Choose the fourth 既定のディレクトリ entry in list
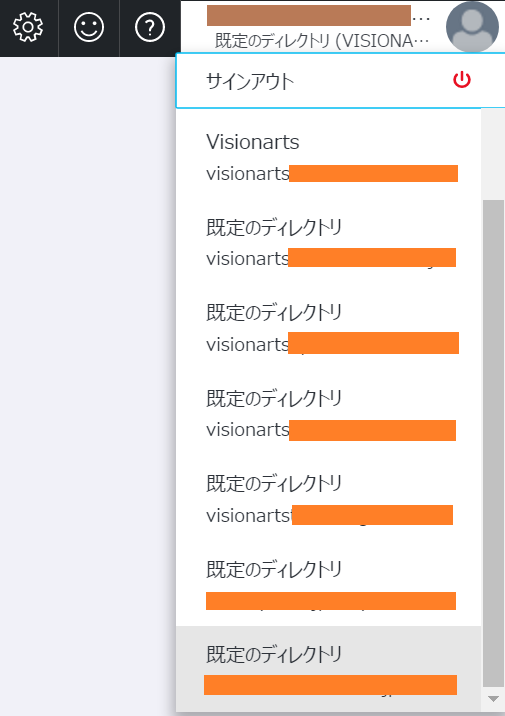The image size is (505, 716). 328,498
